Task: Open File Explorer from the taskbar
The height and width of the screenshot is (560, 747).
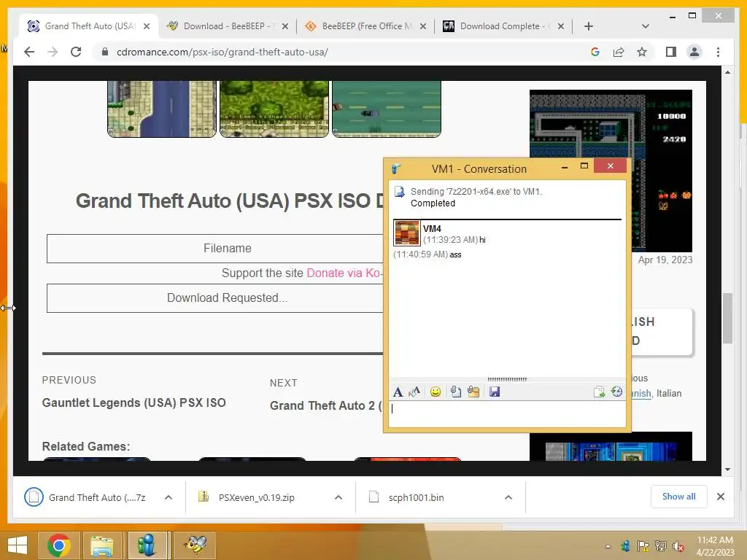Action: point(102,545)
